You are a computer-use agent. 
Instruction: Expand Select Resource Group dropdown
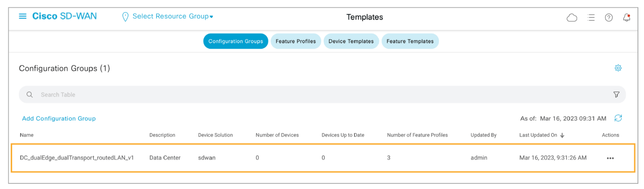pos(173,16)
